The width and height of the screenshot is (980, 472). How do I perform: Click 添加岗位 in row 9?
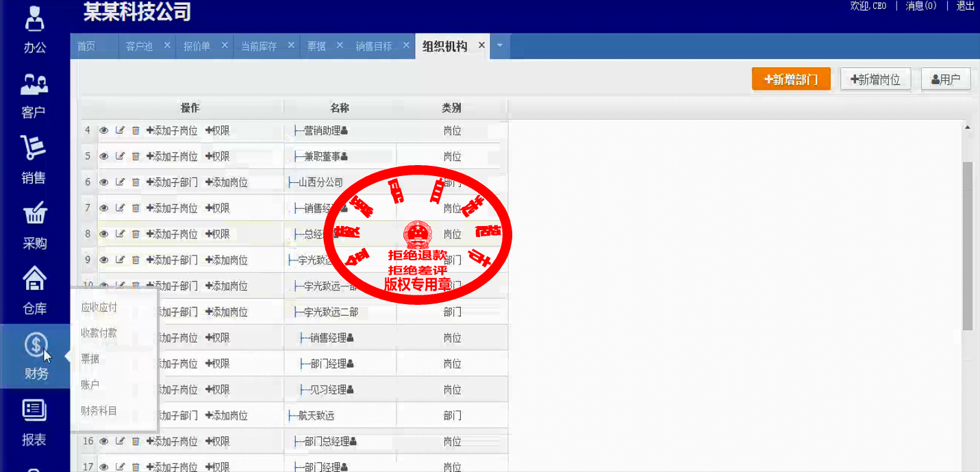(x=227, y=260)
